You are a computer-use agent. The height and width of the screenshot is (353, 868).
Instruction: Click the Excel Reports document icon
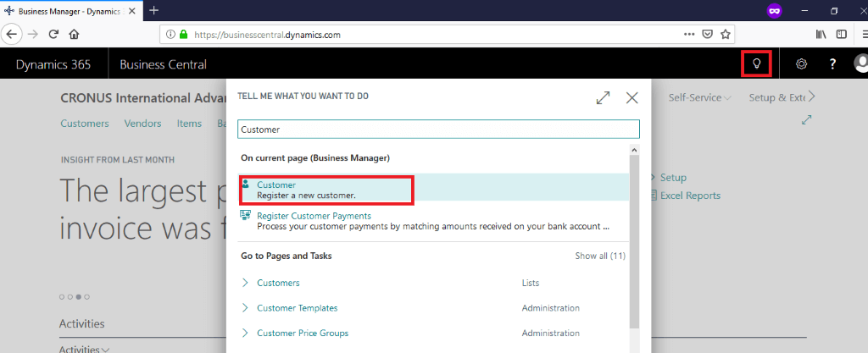(654, 196)
